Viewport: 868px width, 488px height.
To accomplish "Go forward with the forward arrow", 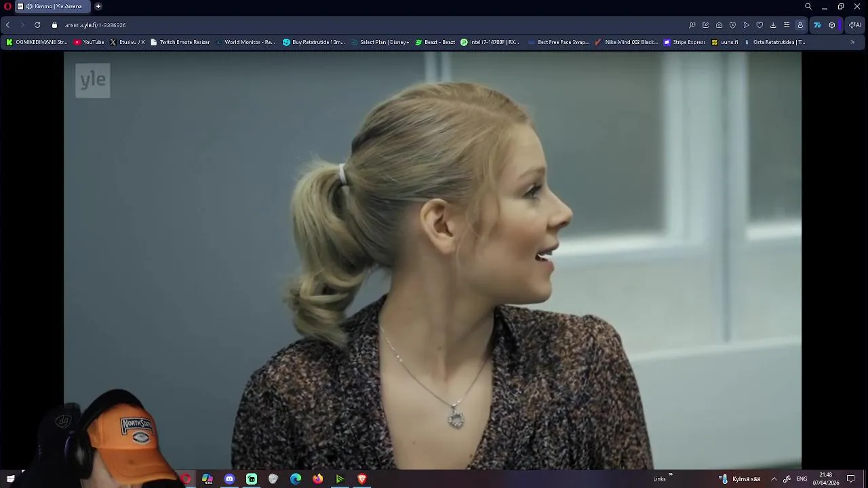I will pos(22,25).
